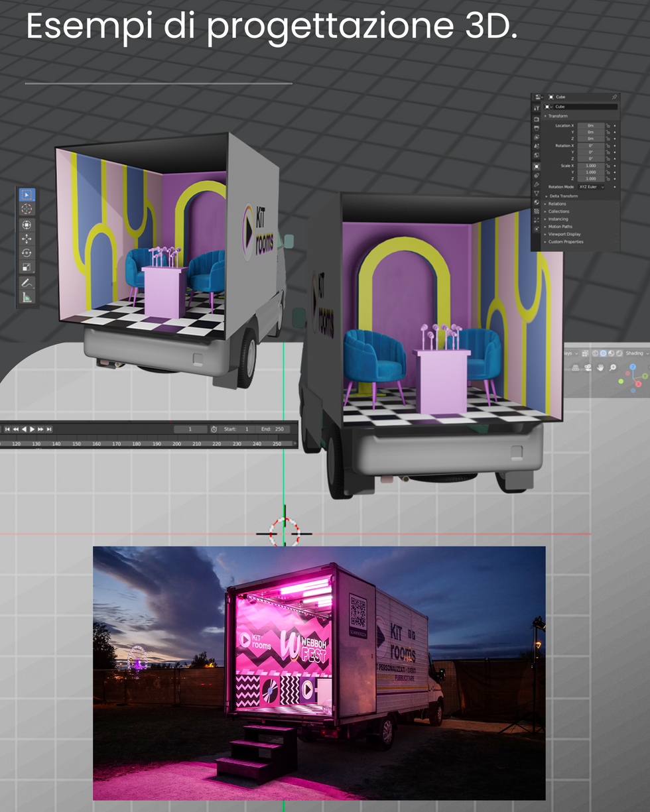Click the Z axis on navigation gizmo
Viewport: 650px width, 812px height.
point(633,367)
